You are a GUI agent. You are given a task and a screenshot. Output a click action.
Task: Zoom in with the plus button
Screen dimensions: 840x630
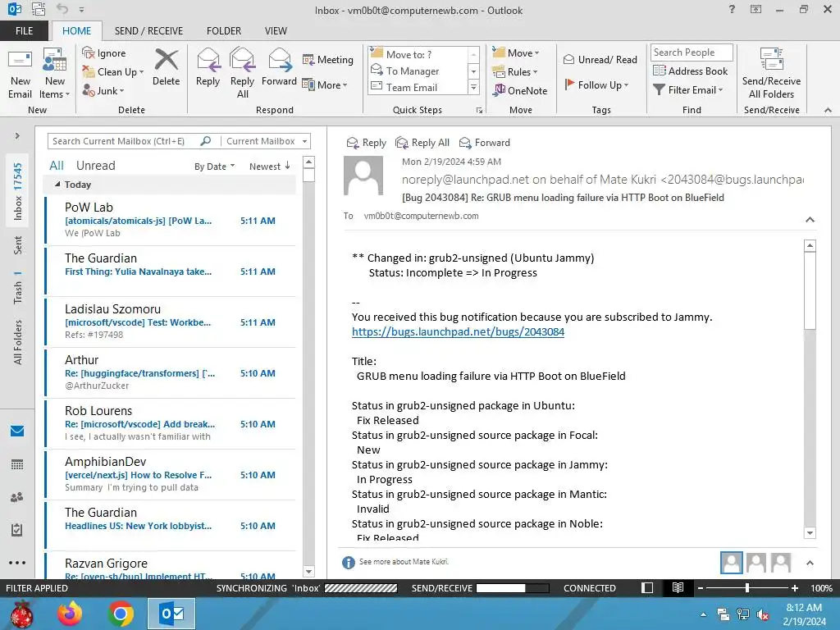click(794, 587)
